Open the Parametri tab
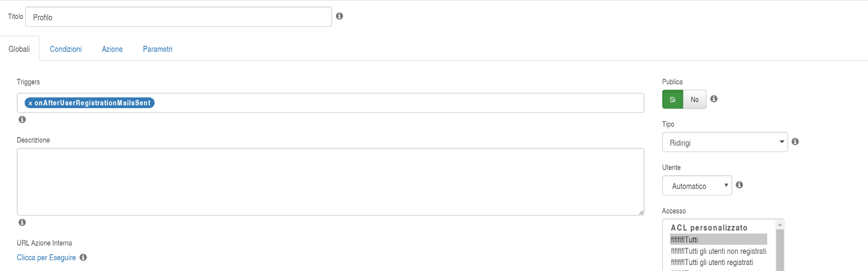The height and width of the screenshot is (271, 868). coord(158,49)
